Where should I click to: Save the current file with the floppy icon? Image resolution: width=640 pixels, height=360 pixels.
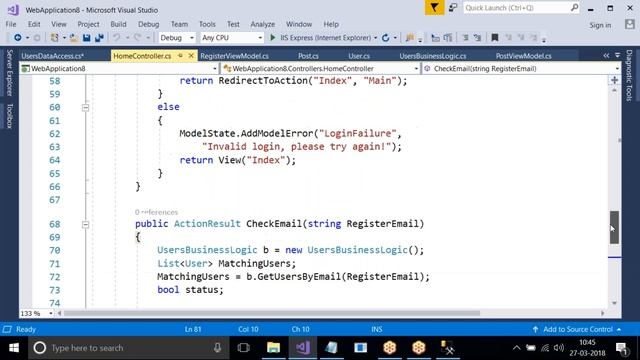coord(87,38)
